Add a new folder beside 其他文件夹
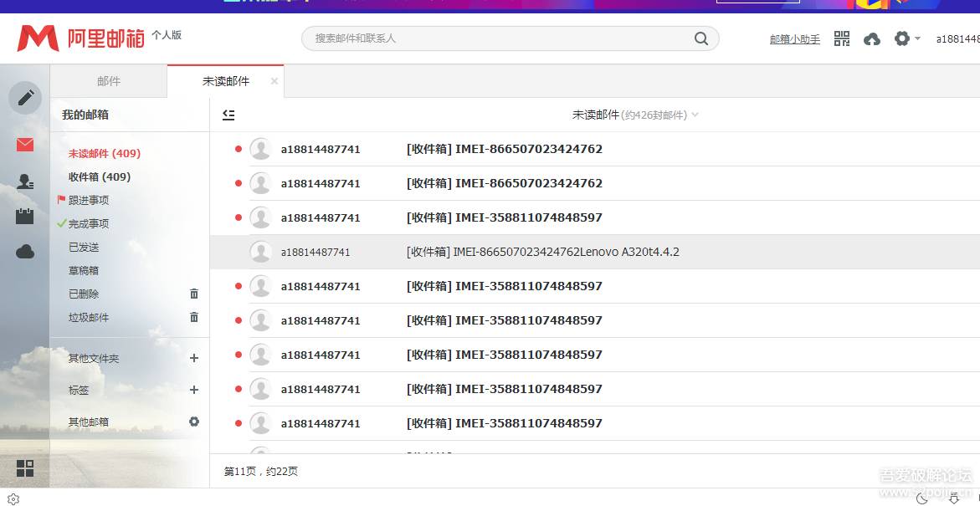Viewport: 980px width, 506px height. click(x=194, y=358)
